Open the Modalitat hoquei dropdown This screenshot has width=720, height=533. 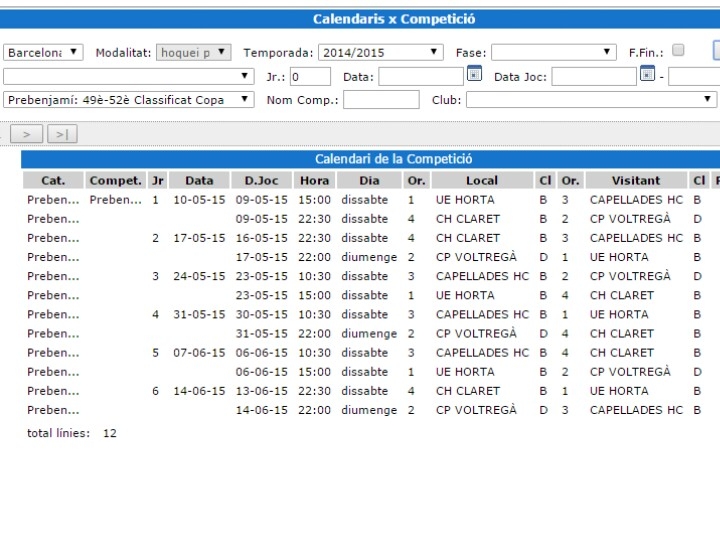193,52
